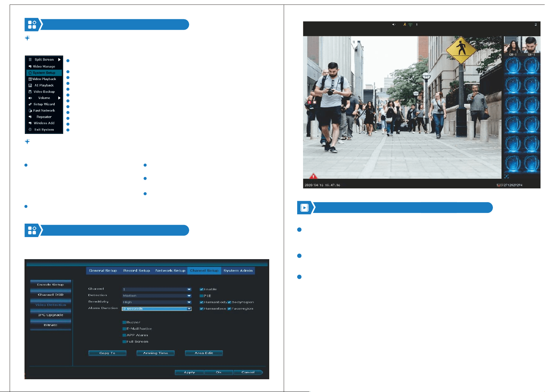Click the orange human detection icon

405,24
